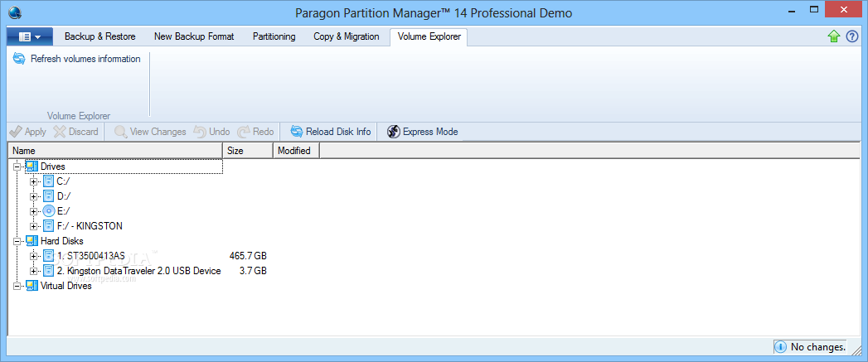Click the Express Mode icon
Viewport: 868px width, 362px height.
(394, 132)
